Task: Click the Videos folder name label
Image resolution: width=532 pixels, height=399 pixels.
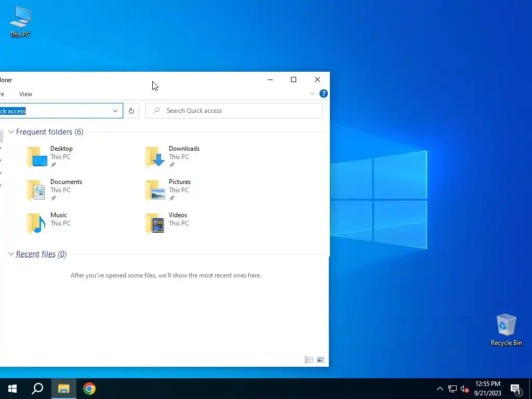Action: coord(178,215)
